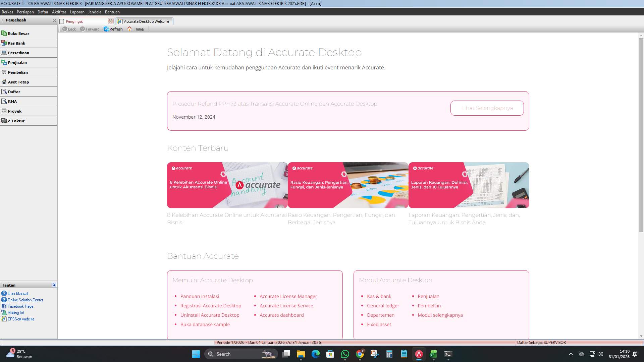Click the Lihat Selengkapnya button

coord(487,108)
